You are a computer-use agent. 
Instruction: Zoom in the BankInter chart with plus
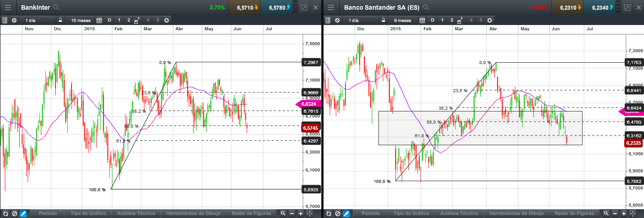[x=301, y=214]
